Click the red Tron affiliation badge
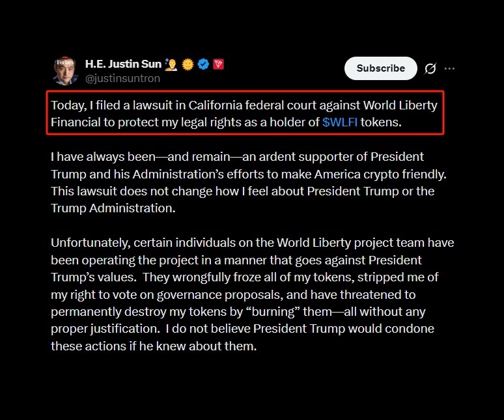Image resolution: width=504 pixels, height=420 pixels. point(219,64)
